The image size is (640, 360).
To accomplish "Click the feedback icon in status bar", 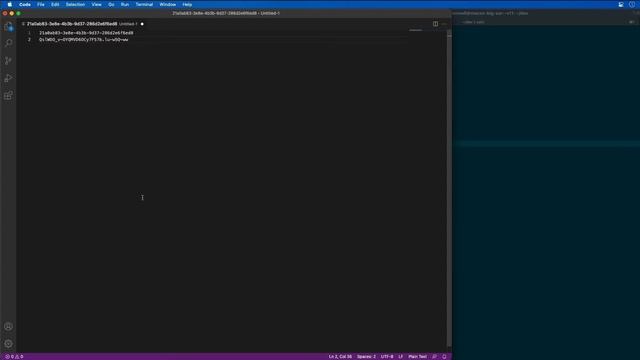I will [434, 357].
